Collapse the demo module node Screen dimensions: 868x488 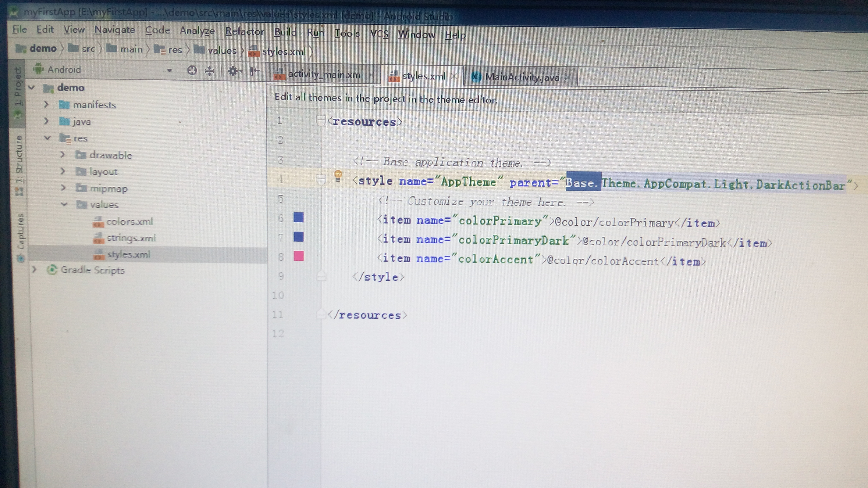31,88
